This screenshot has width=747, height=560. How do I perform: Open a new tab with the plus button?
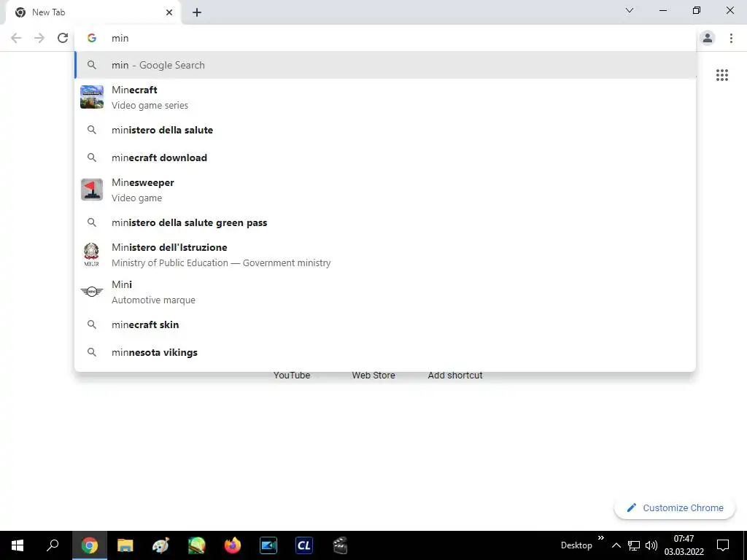pyautogui.click(x=197, y=12)
